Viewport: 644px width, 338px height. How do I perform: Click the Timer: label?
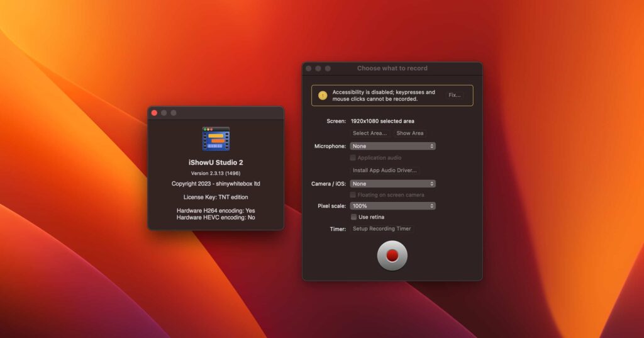[x=338, y=229]
